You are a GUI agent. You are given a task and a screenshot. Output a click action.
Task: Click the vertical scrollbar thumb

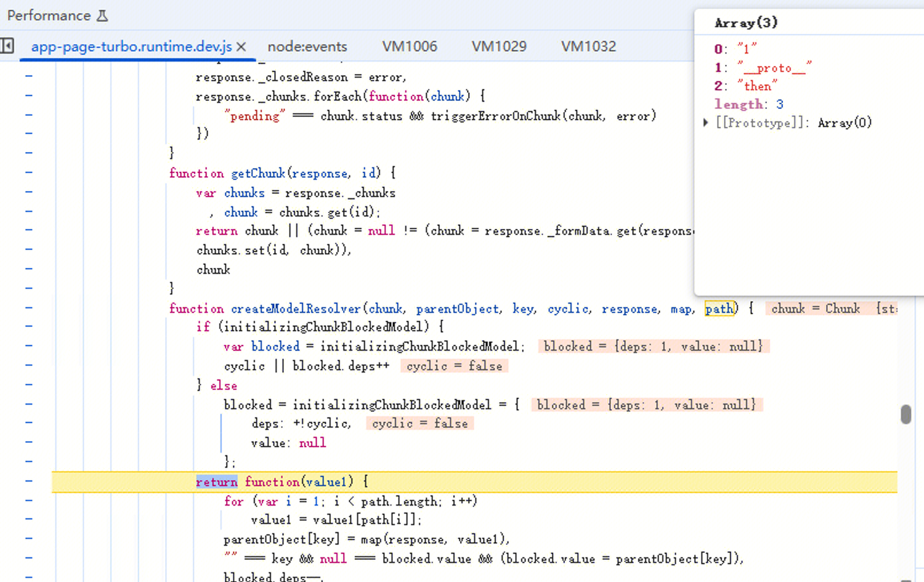click(906, 414)
